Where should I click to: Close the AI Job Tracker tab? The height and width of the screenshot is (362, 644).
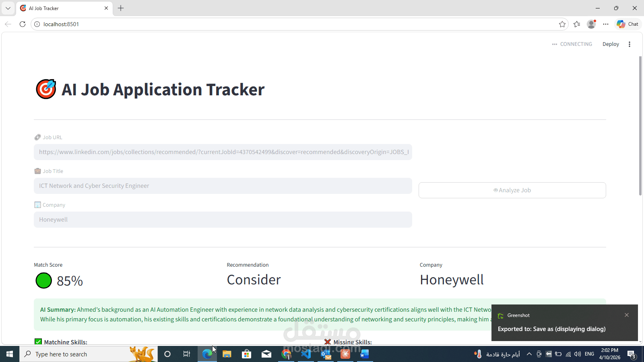pyautogui.click(x=106, y=8)
